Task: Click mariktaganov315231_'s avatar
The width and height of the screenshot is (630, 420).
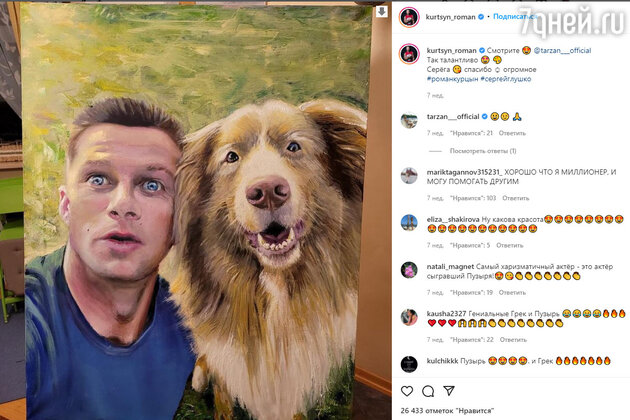Action: (x=409, y=175)
